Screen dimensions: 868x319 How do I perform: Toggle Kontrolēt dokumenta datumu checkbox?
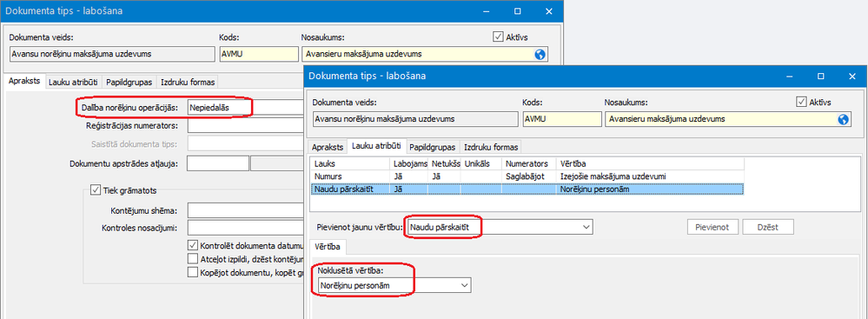(x=193, y=245)
